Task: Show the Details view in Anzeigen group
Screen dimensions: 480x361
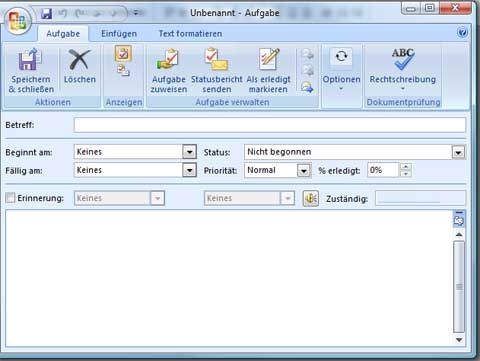Action: [123, 70]
